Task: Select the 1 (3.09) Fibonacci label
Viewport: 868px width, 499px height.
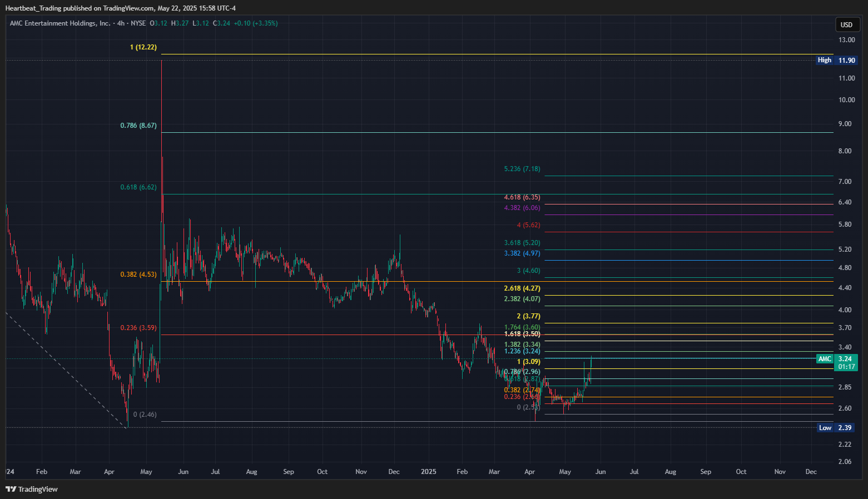Action: click(528, 362)
